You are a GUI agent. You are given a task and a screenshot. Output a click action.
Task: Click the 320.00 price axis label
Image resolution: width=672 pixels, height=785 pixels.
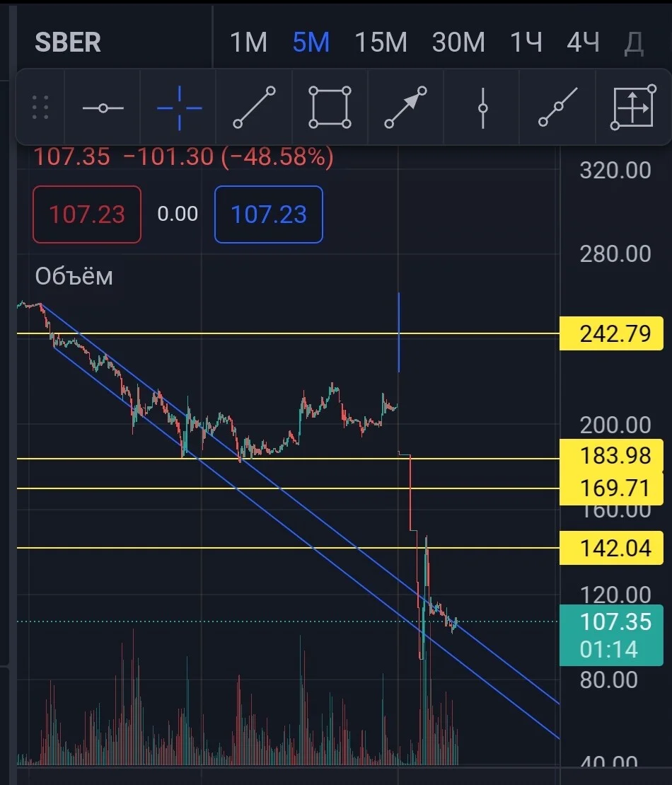pyautogui.click(x=615, y=170)
